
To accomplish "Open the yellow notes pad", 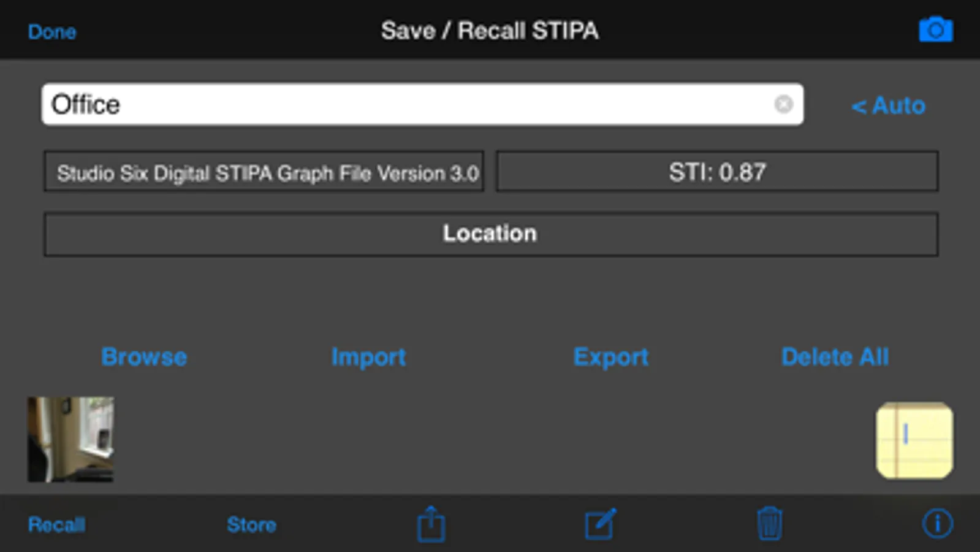I will point(914,440).
